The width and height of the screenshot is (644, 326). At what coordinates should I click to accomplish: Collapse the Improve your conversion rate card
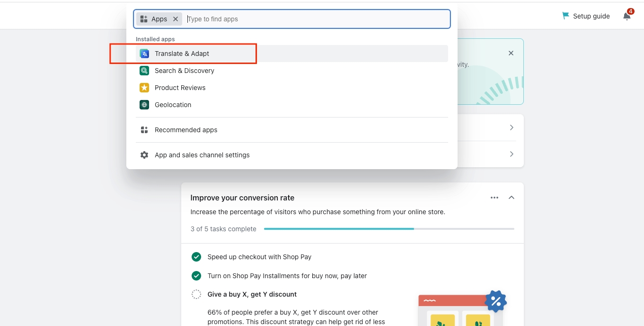[512, 198]
